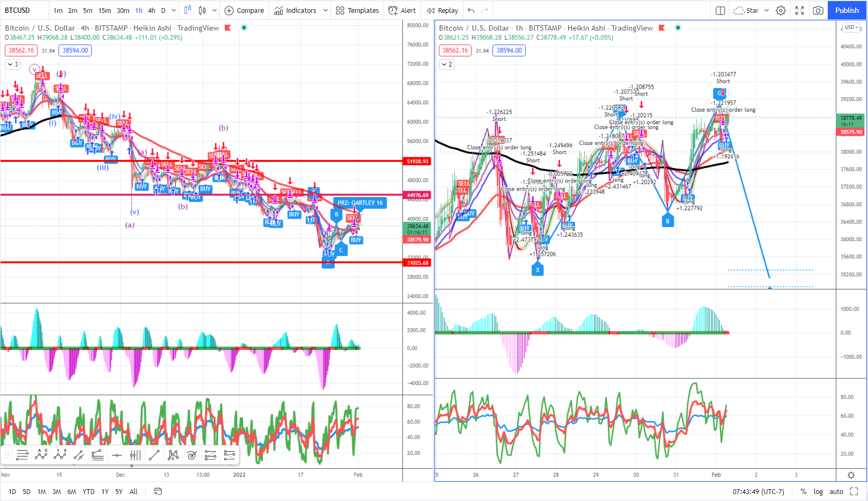Toggle log scale mode

pyautogui.click(x=818, y=491)
